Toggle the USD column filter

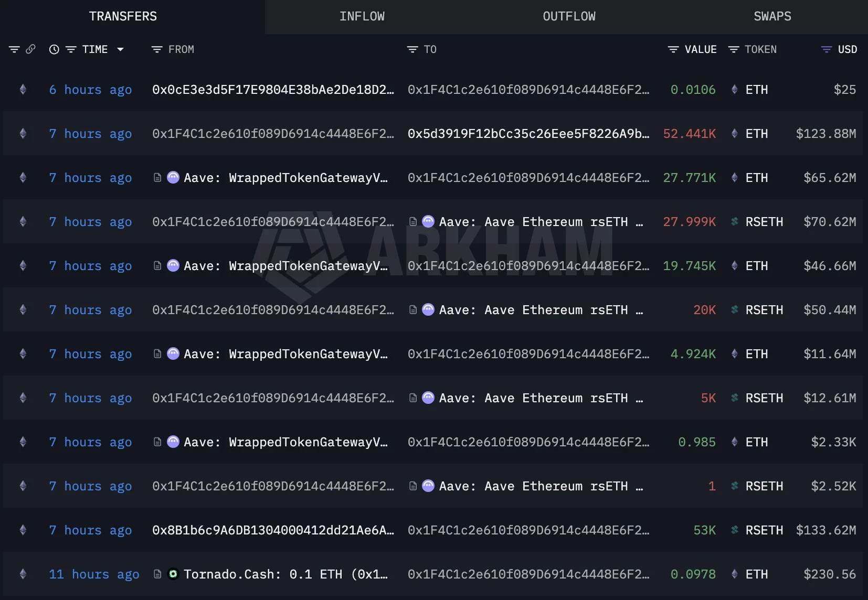pos(826,49)
